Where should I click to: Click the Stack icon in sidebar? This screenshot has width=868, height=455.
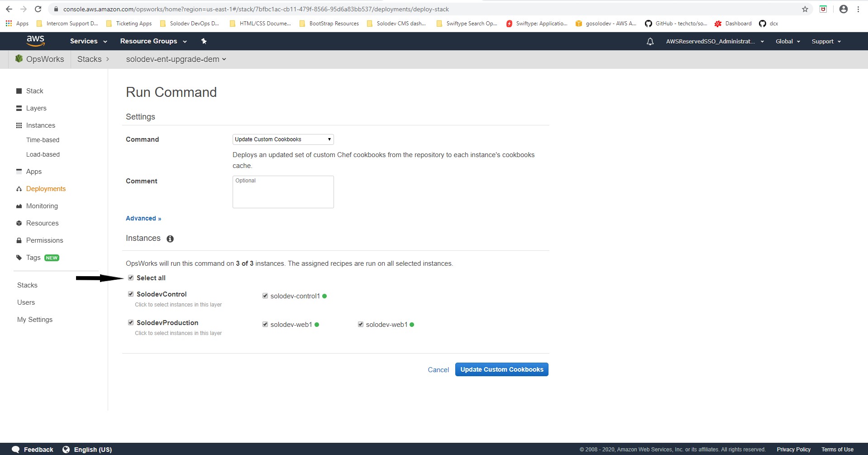[x=19, y=91]
